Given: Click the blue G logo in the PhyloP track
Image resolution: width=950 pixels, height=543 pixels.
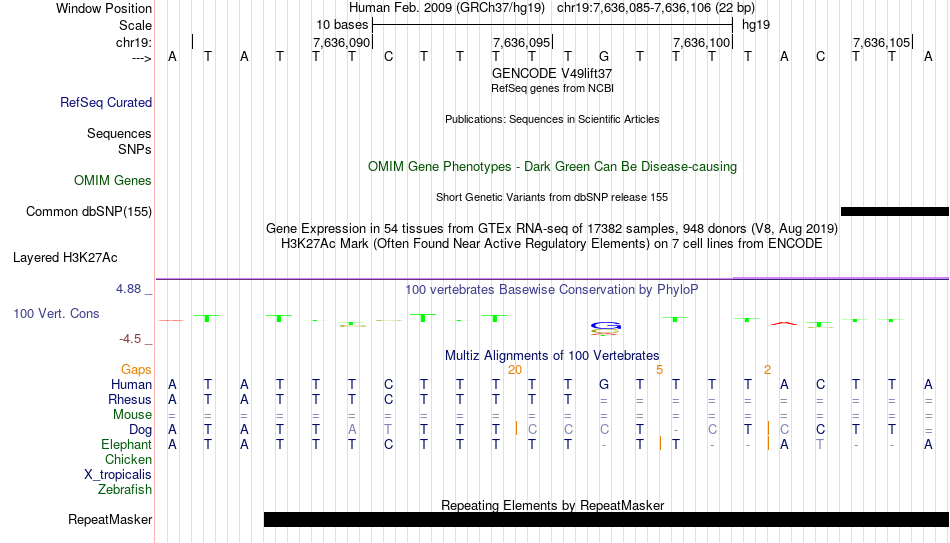Looking at the screenshot, I should point(605,328).
